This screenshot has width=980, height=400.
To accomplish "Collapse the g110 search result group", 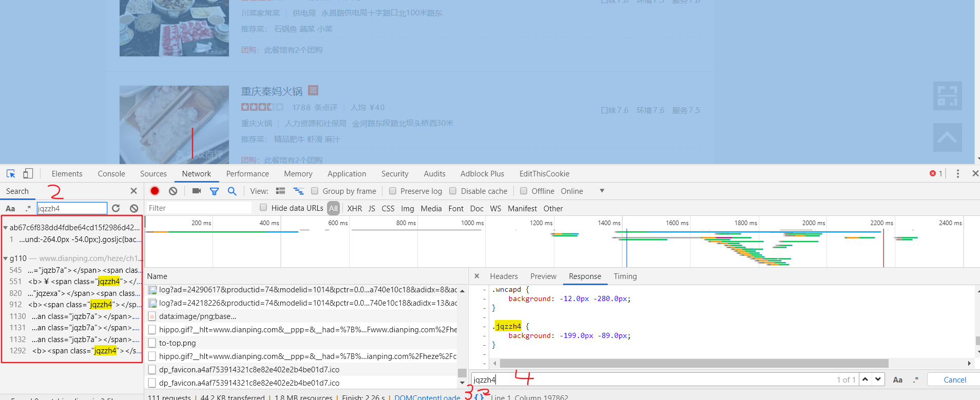I will 5,258.
